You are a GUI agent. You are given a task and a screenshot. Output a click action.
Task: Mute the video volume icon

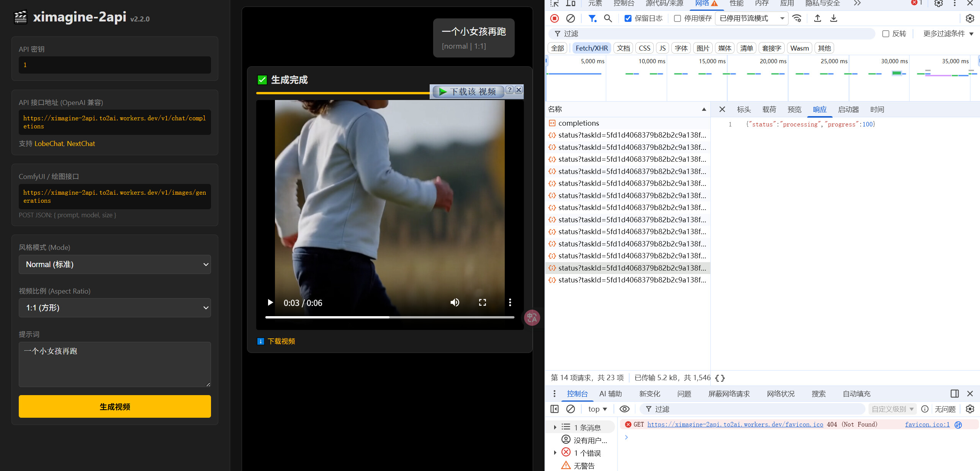[x=455, y=302]
